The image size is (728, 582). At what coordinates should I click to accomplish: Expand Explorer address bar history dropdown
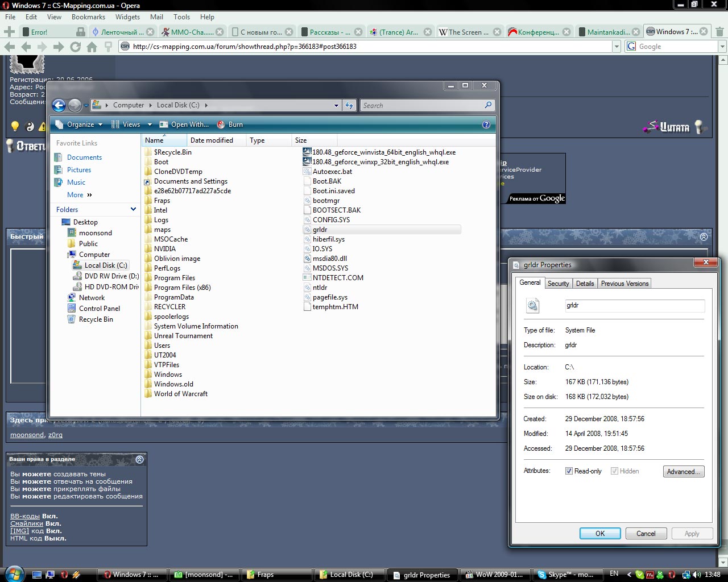[x=336, y=105]
